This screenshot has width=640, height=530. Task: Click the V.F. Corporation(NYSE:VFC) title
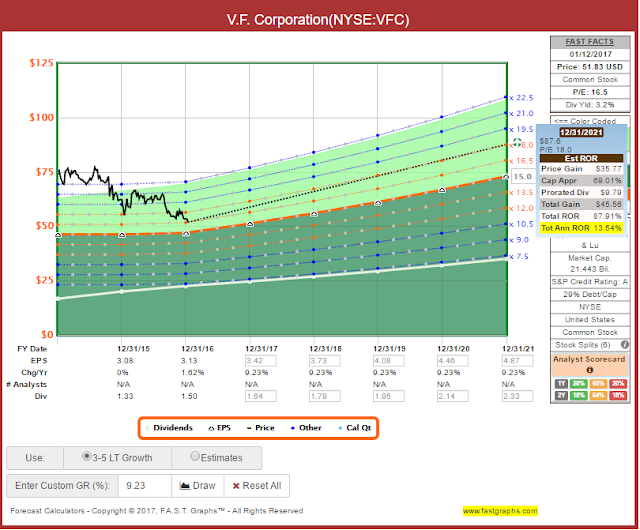point(318,20)
